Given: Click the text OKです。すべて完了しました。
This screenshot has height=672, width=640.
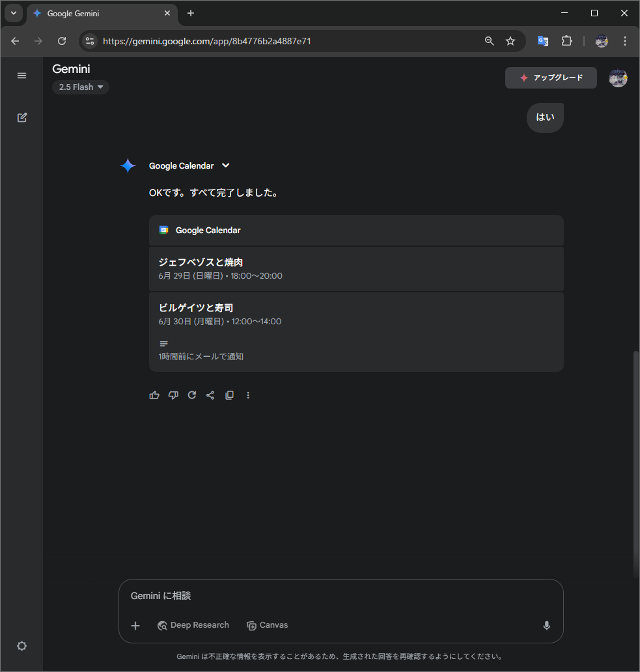Looking at the screenshot, I should (x=215, y=193).
